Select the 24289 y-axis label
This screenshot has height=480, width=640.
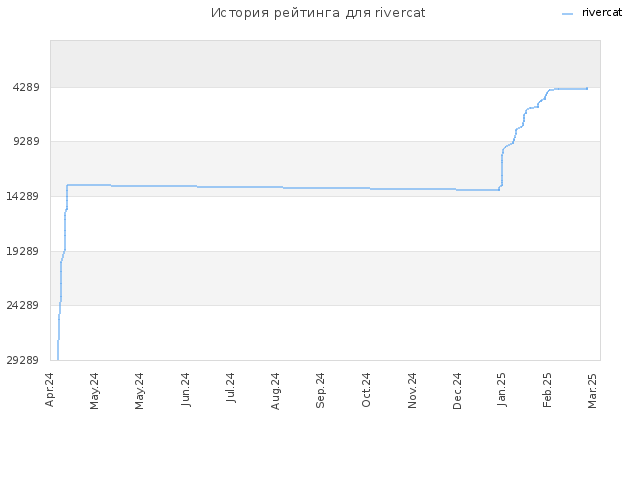[22, 305]
